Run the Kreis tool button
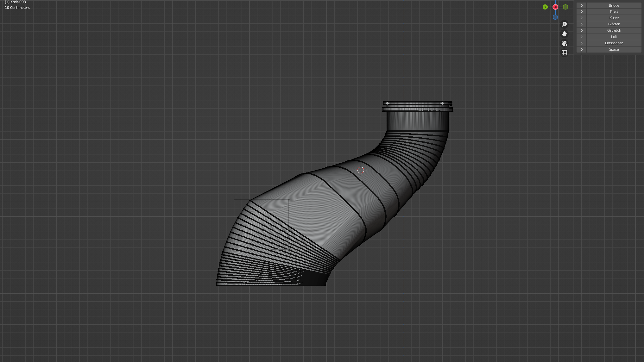Viewport: 644px width, 362px height. [x=614, y=11]
